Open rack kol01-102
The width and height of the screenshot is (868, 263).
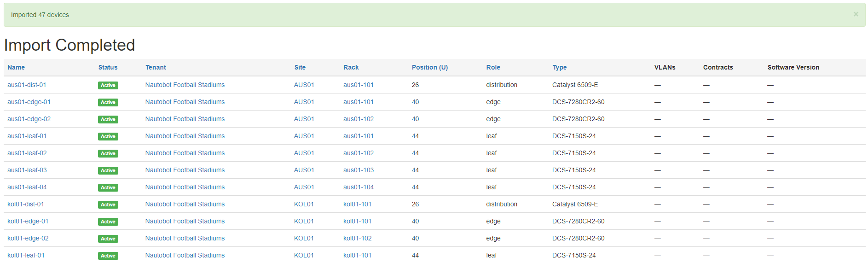pos(357,238)
